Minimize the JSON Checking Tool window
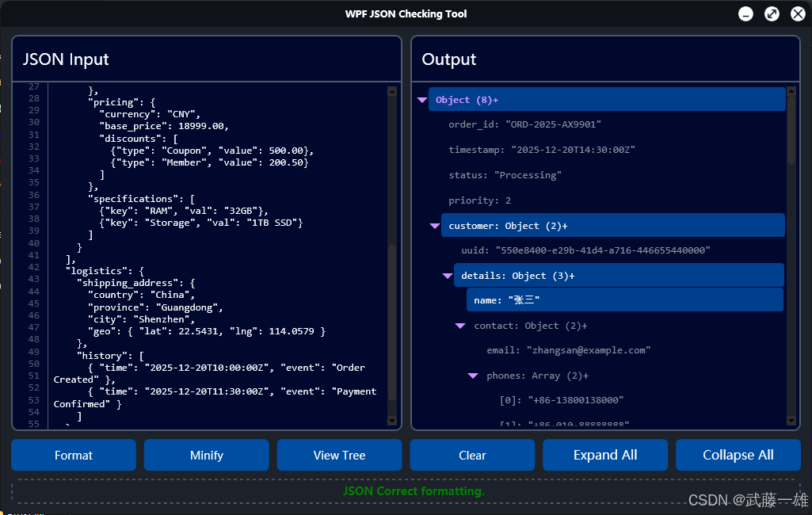The width and height of the screenshot is (812, 515). (745, 14)
